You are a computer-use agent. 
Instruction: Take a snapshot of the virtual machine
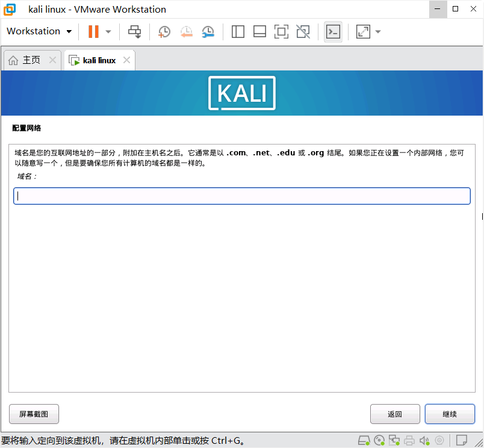tap(164, 31)
